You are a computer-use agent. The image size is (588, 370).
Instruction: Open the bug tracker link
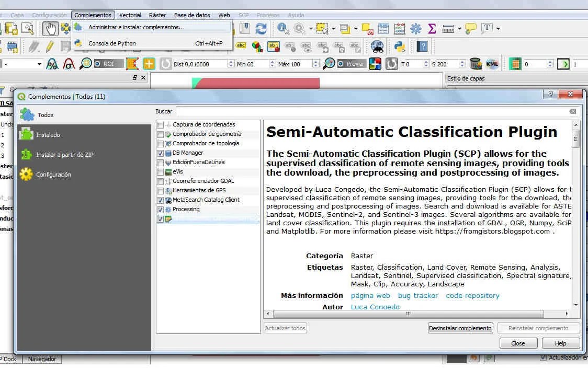[418, 295]
